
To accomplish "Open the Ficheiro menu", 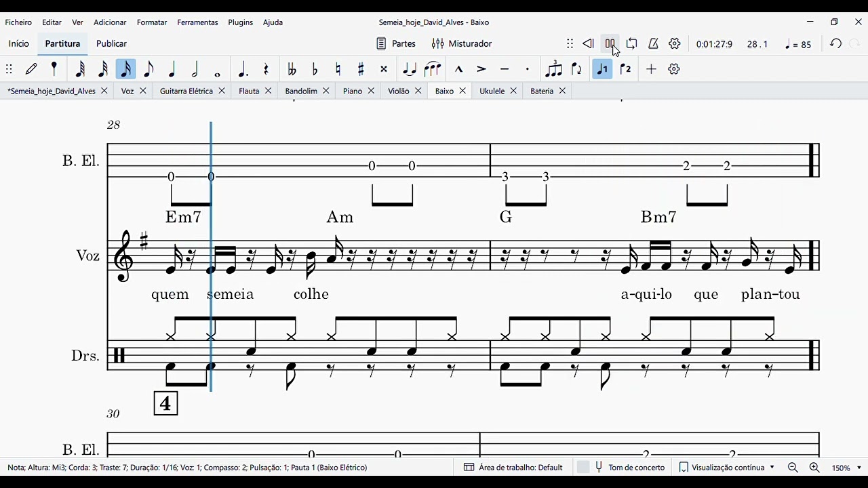I will [x=18, y=22].
